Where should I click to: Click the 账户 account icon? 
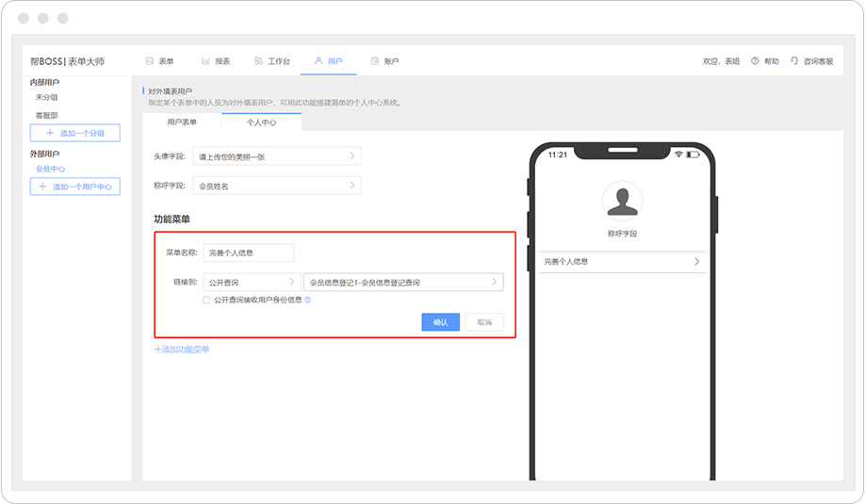click(x=375, y=61)
